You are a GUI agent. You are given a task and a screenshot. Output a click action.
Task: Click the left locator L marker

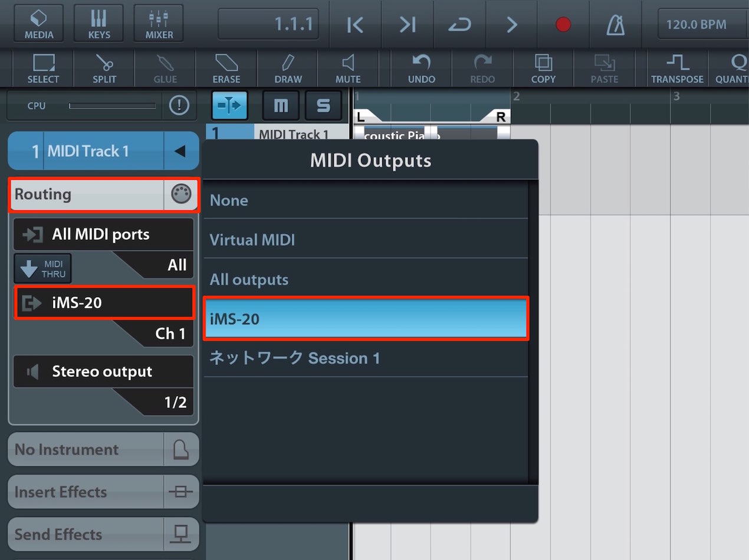362,116
